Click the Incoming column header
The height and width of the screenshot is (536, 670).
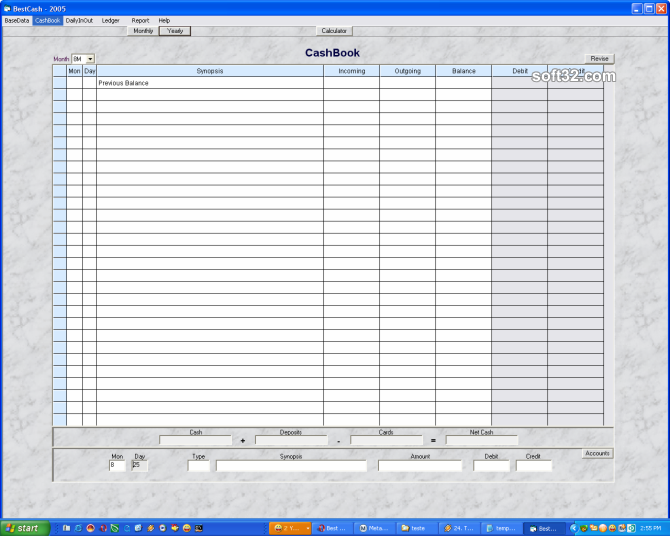[x=352, y=71]
